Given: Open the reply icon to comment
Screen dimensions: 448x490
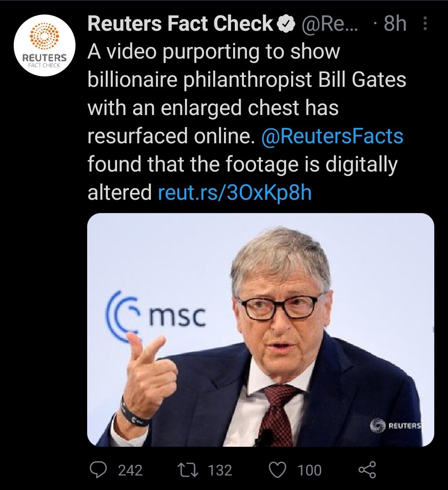Looking at the screenshot, I should (98, 470).
